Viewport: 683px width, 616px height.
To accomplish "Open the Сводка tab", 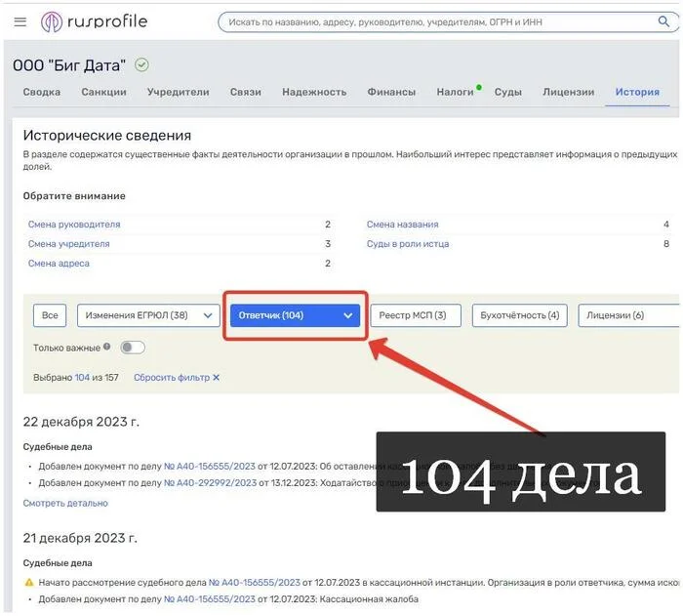I will click(42, 92).
